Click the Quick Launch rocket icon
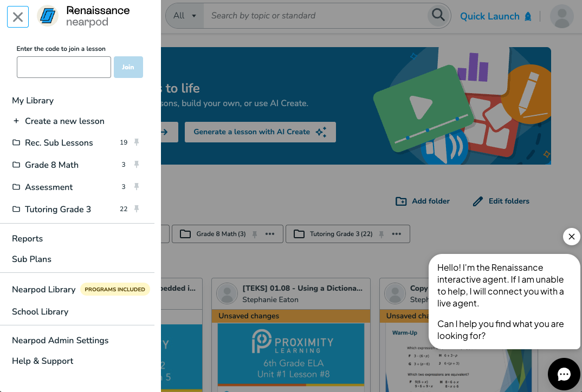 (528, 16)
